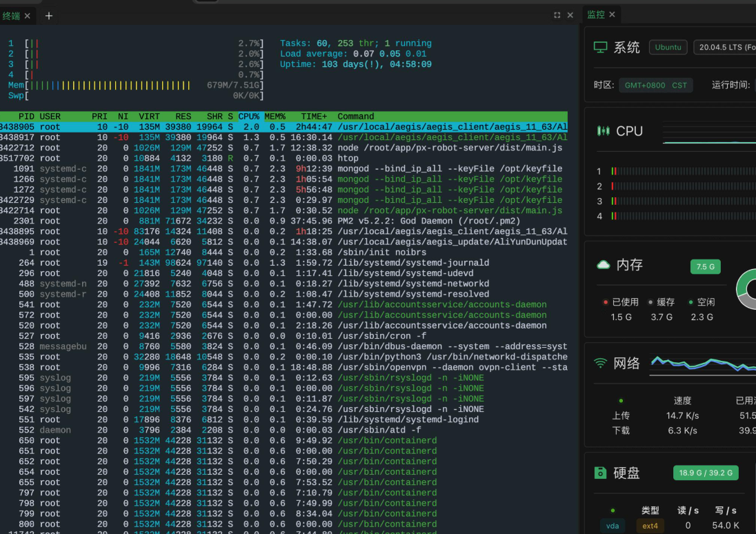Image resolution: width=756 pixels, height=534 pixels.
Task: Sort processes by MEM% column header
Action: click(x=275, y=117)
